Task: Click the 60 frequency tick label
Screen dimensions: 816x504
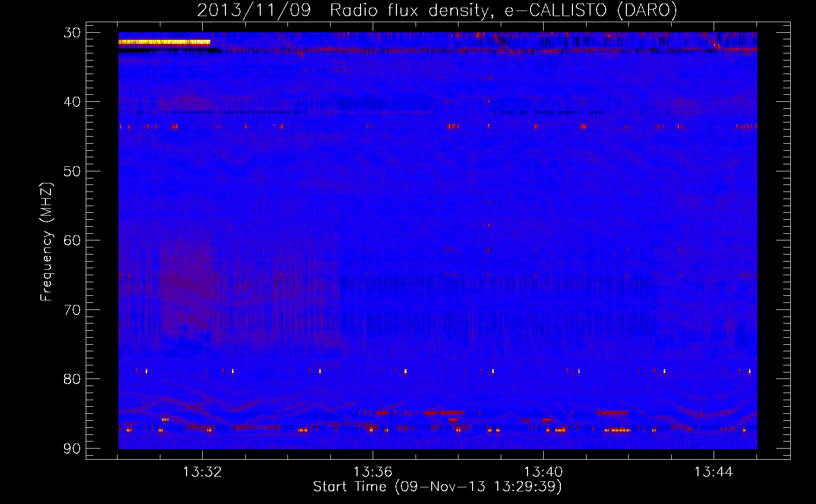Action: (73, 240)
